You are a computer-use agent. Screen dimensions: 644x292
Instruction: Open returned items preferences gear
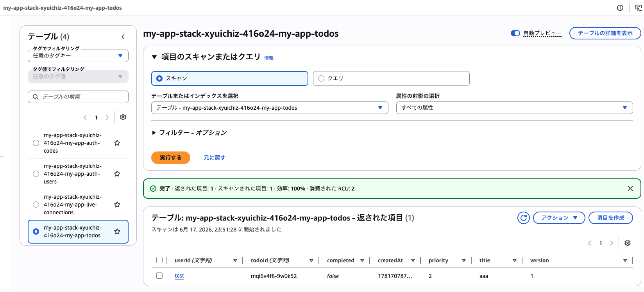point(628,243)
